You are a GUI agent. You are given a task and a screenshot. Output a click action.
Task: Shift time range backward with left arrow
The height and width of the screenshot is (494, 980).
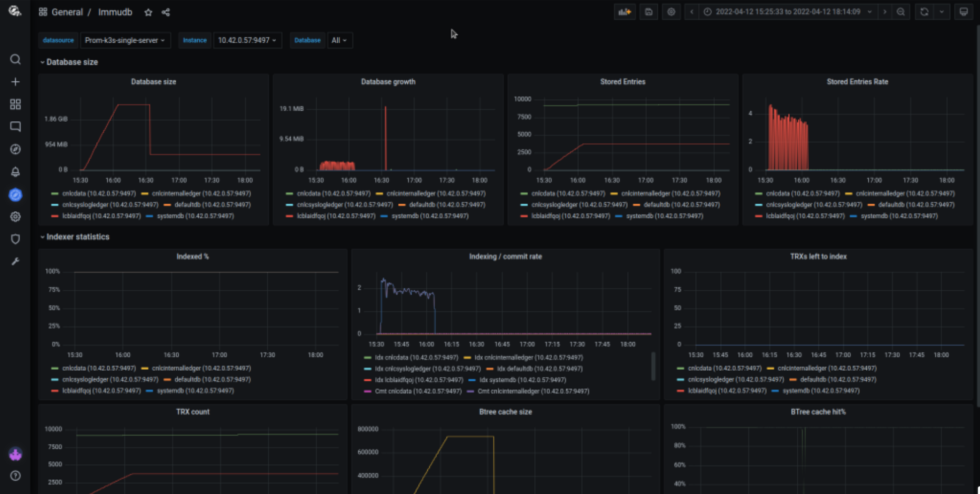(x=692, y=12)
